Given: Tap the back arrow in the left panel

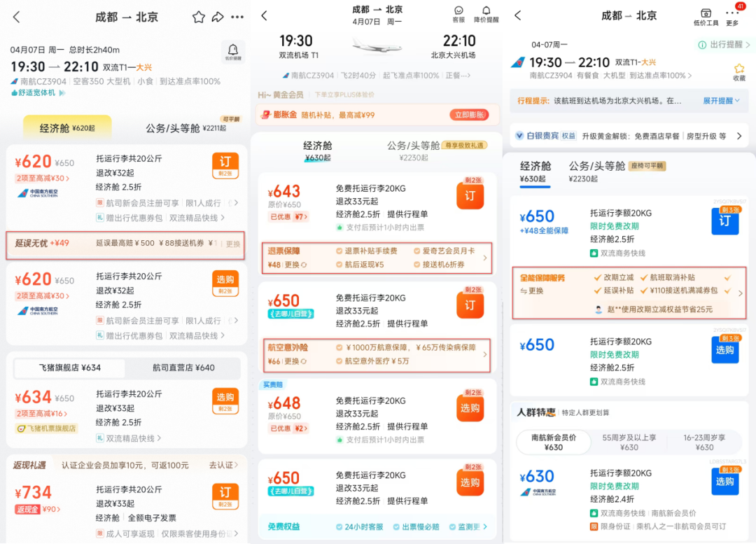Looking at the screenshot, I should point(17,18).
